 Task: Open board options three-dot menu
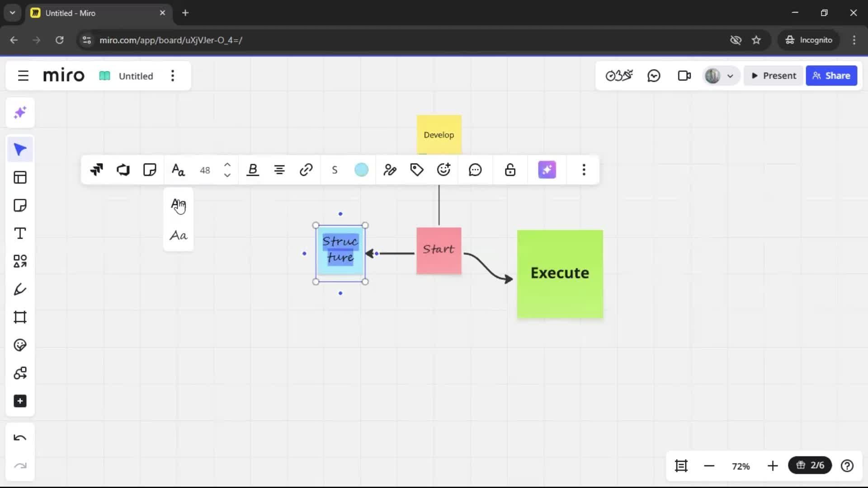coord(172,75)
